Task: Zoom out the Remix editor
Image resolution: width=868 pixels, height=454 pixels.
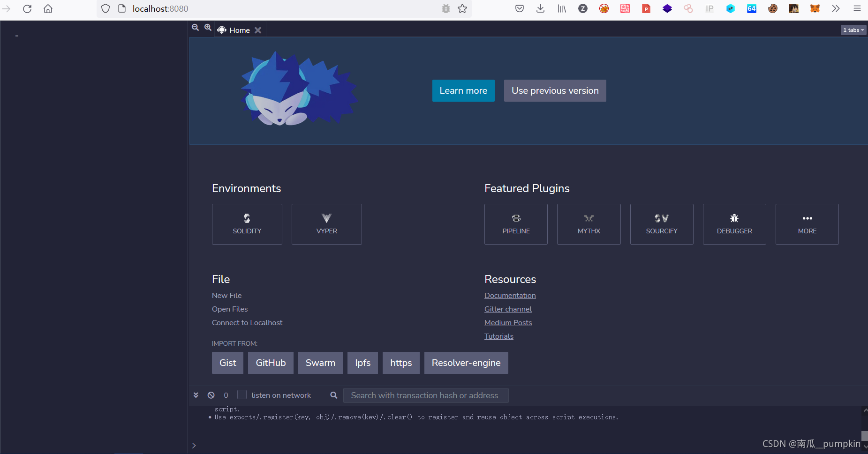Action: (196, 28)
